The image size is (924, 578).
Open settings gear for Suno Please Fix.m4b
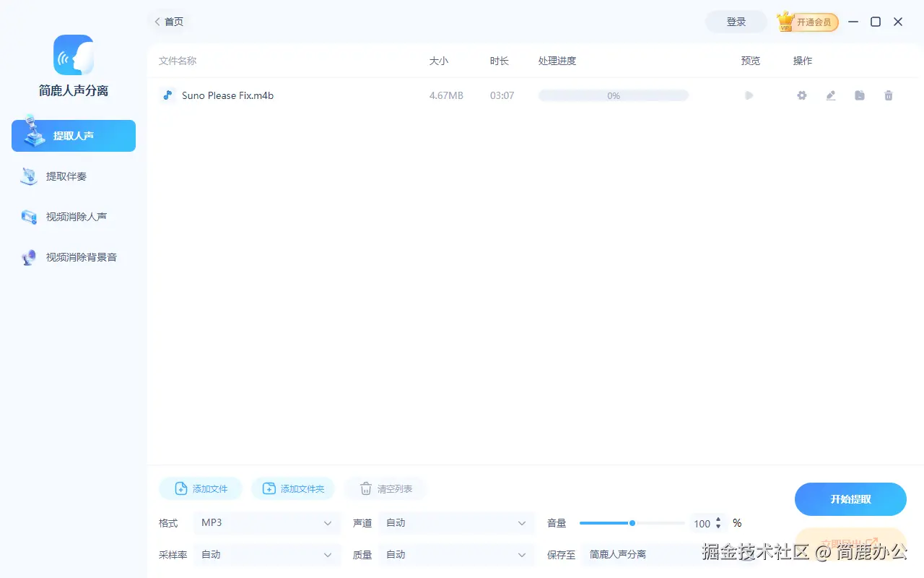click(x=801, y=95)
